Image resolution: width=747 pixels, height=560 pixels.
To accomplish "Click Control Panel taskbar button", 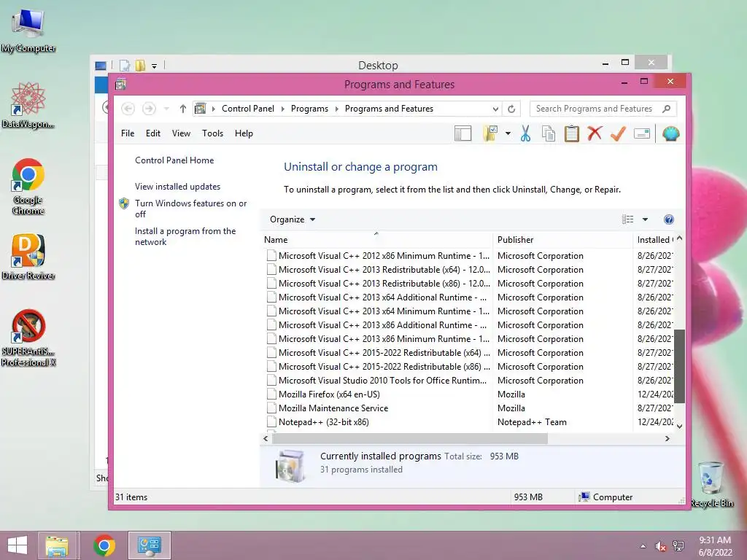I will click(150, 545).
